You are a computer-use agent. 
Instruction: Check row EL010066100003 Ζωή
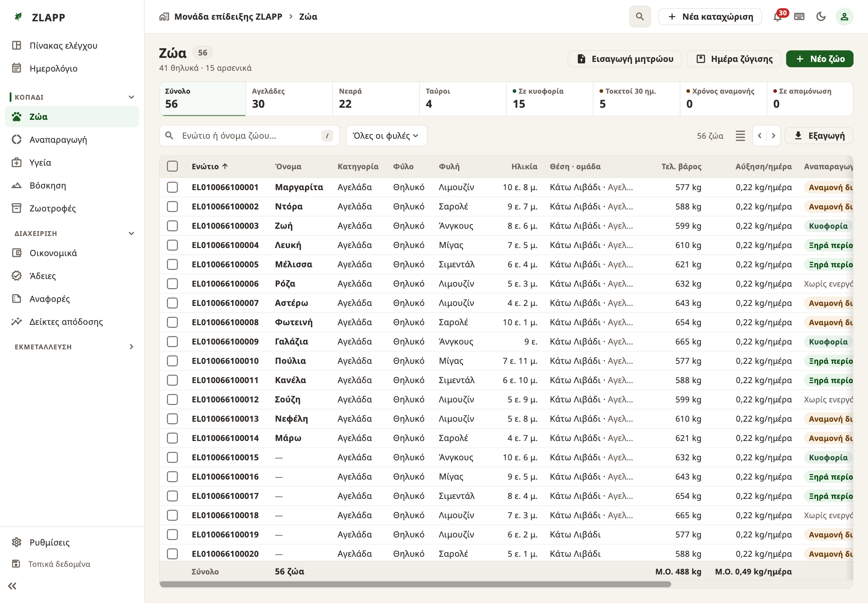[x=172, y=226]
